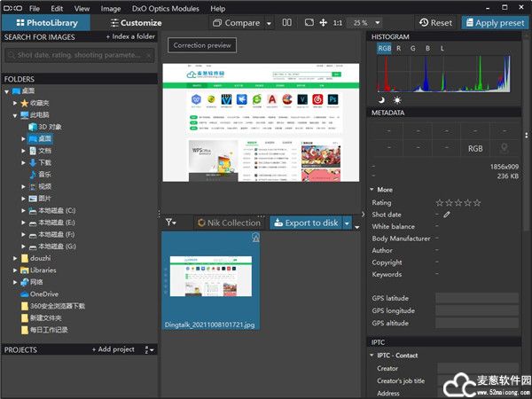532x399 pixels.
Task: Click the 1:1 zoom button
Action: [x=338, y=22]
